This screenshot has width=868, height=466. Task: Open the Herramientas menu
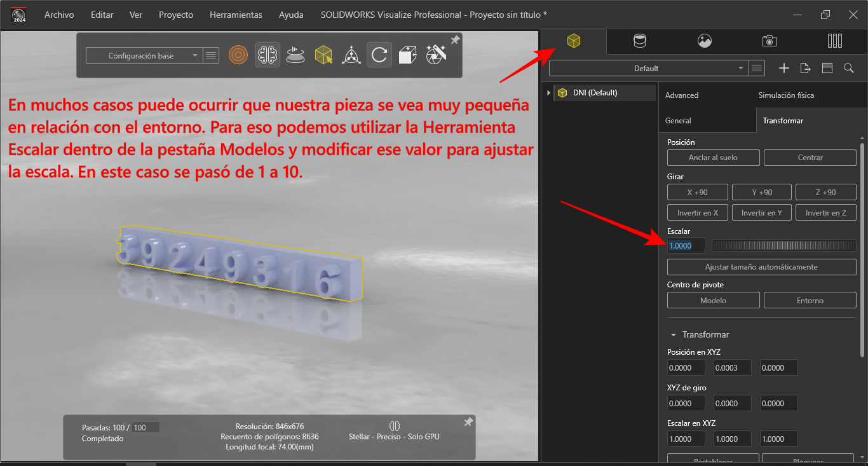236,15
